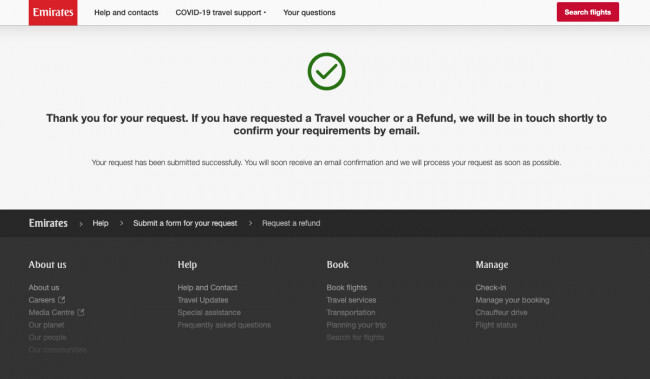Open Our planet footer link
Viewport: 650px width, 379px height.
pyautogui.click(x=46, y=325)
